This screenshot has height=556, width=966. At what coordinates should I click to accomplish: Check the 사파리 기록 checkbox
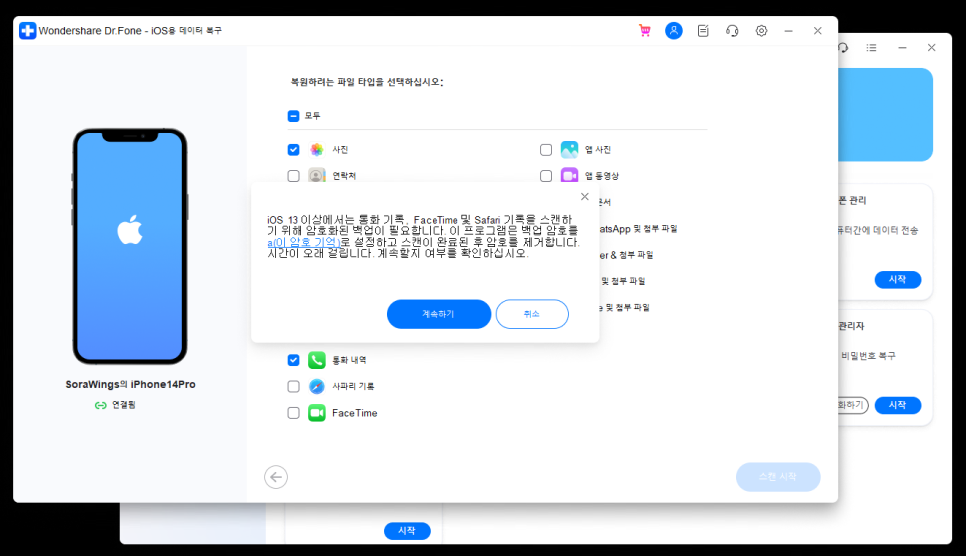[x=293, y=386]
